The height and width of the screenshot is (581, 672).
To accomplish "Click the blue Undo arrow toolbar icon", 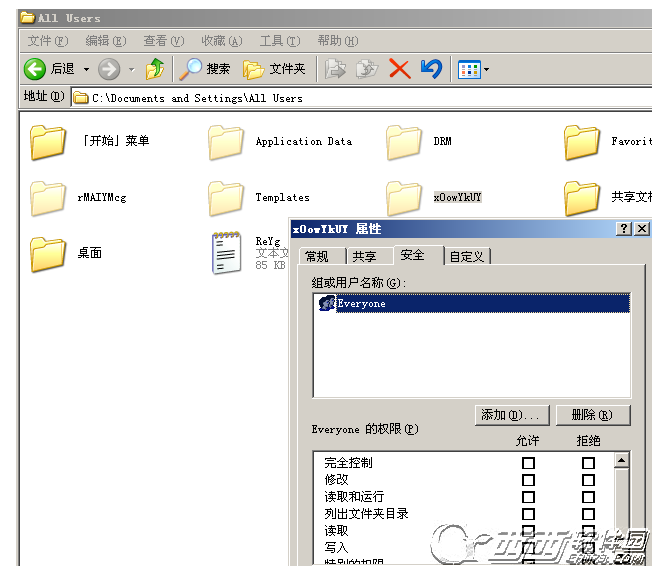I will [x=431, y=69].
